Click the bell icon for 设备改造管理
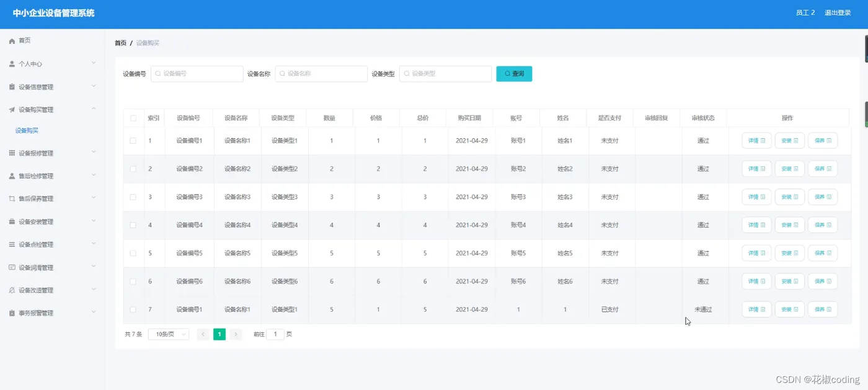 pyautogui.click(x=12, y=290)
